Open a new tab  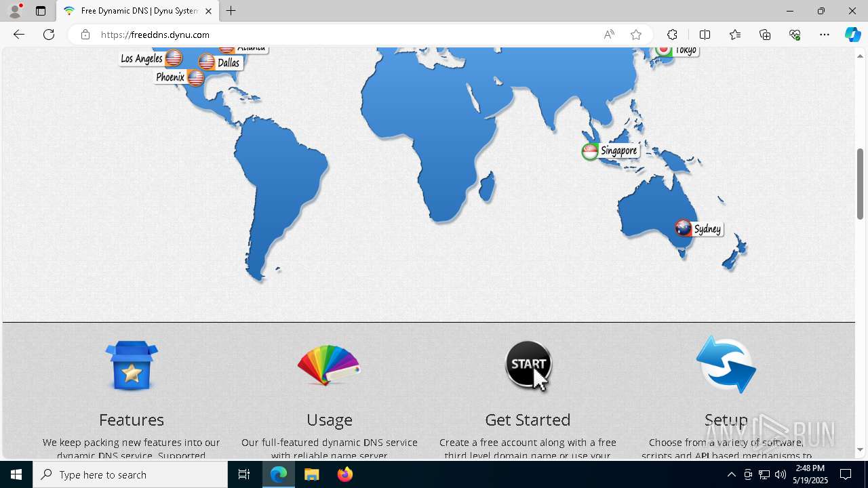[x=231, y=11]
